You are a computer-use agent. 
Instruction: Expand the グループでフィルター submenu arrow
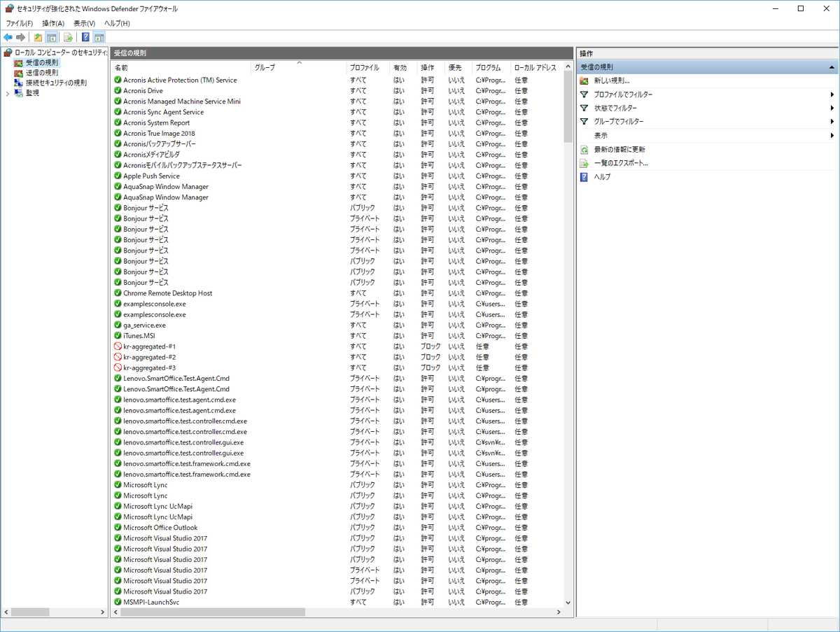point(832,122)
